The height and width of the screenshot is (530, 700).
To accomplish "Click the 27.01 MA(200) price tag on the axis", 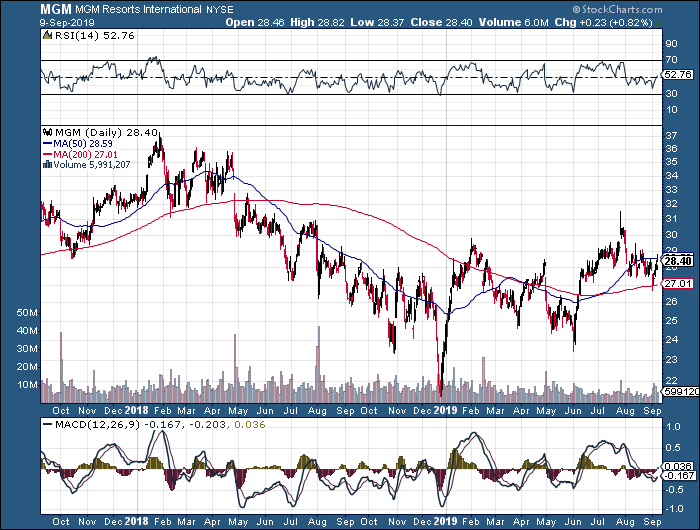I will pos(678,284).
